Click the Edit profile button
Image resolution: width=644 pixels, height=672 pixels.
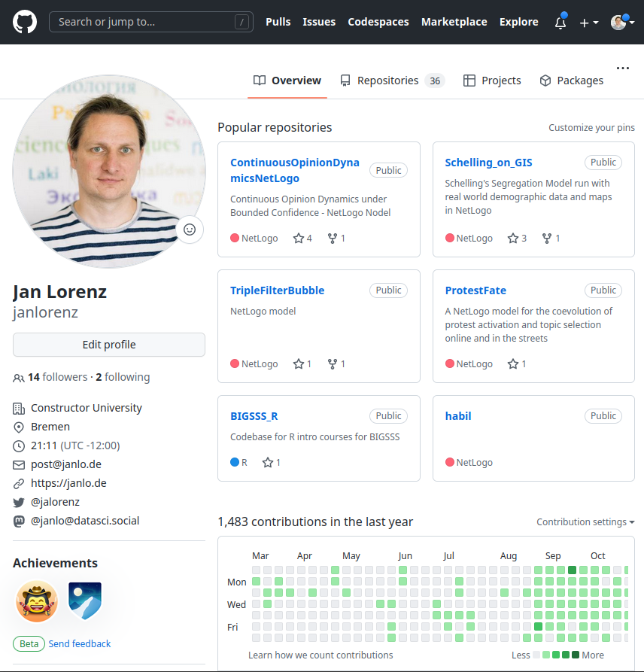pos(108,345)
